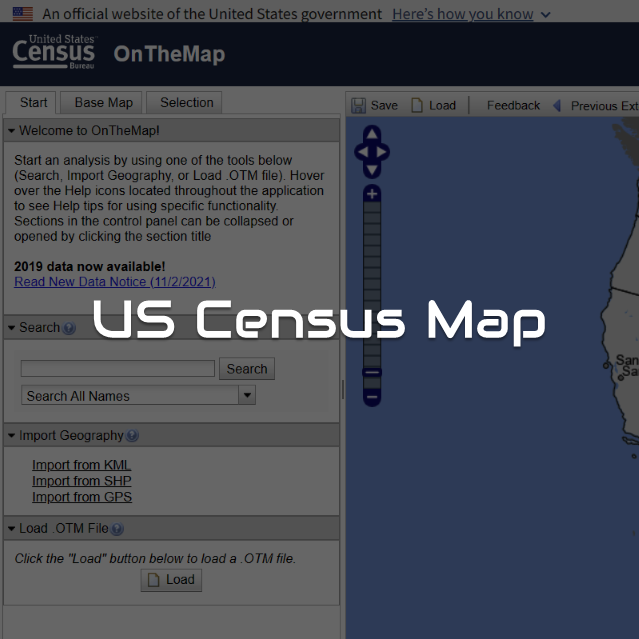Viewport: 639px width, 639px height.
Task: Click the Search button
Action: 247,369
